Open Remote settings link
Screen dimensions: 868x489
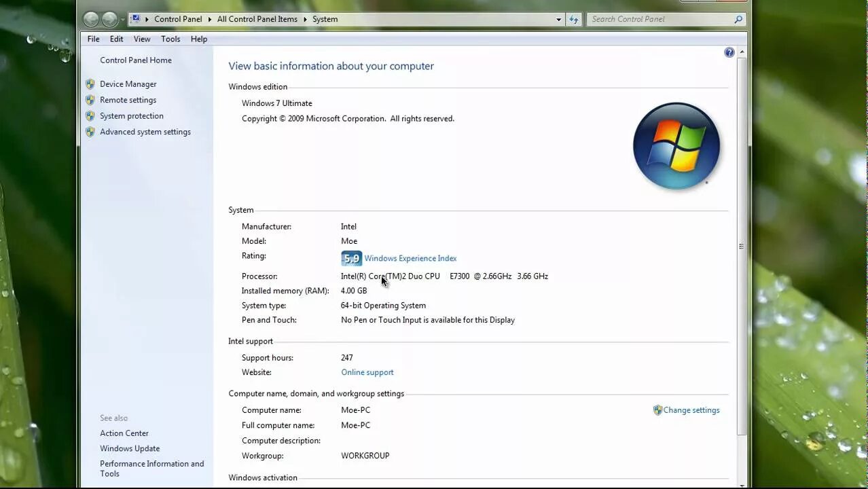point(128,100)
